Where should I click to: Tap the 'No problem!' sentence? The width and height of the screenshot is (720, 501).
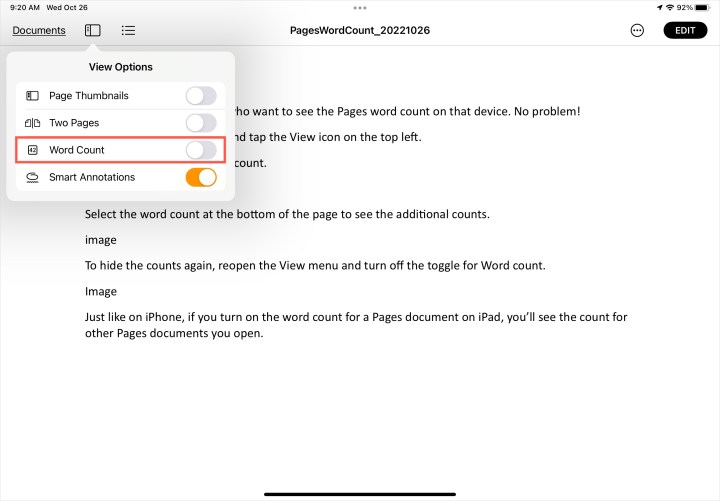pyautogui.click(x=547, y=111)
